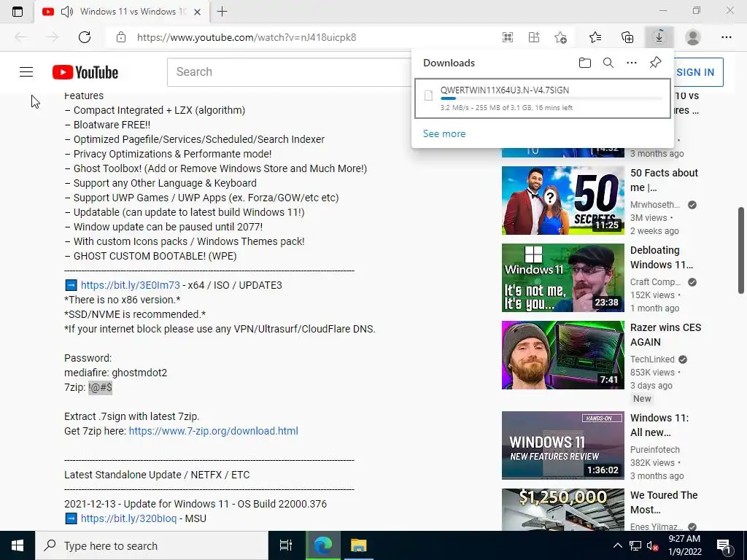Mute tab via speaker icon

tap(67, 12)
